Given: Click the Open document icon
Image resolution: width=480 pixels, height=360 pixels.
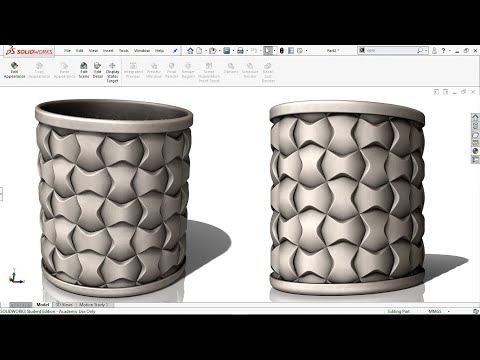Looking at the screenshot, I should pyautogui.click(x=212, y=51).
